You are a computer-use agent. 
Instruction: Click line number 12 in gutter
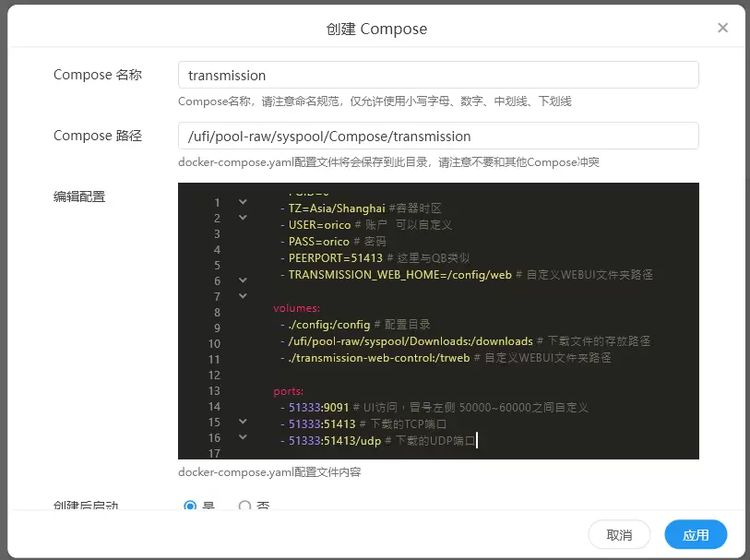point(214,375)
